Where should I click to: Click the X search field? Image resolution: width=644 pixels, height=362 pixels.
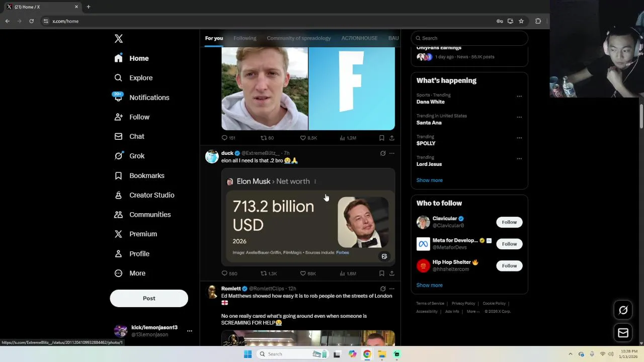pos(469,38)
